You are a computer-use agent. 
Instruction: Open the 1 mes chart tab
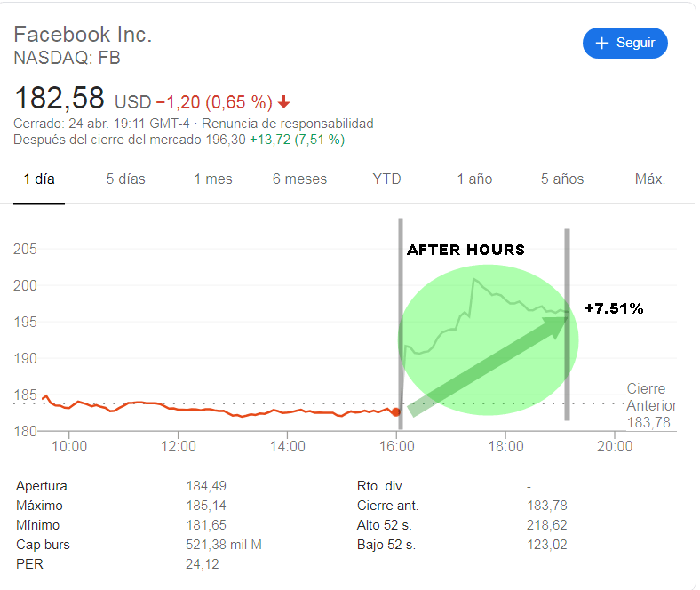tap(213, 179)
